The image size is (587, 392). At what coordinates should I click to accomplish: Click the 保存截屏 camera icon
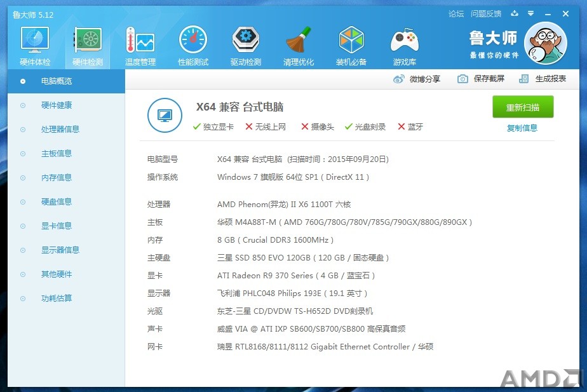click(x=462, y=79)
